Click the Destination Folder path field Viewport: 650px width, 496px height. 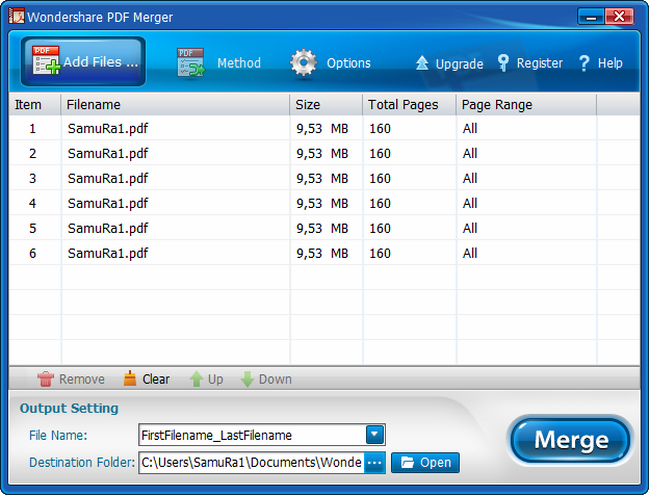(x=251, y=462)
